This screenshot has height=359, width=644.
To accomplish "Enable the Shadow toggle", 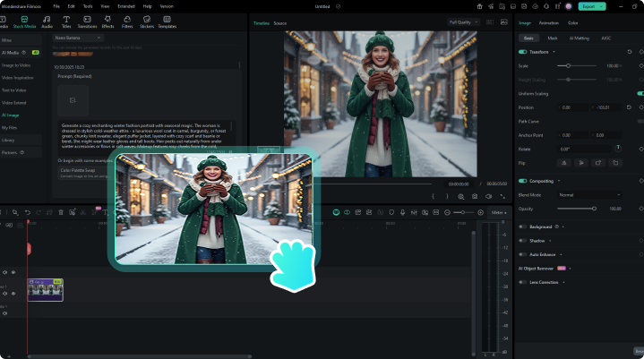I will click(x=522, y=241).
